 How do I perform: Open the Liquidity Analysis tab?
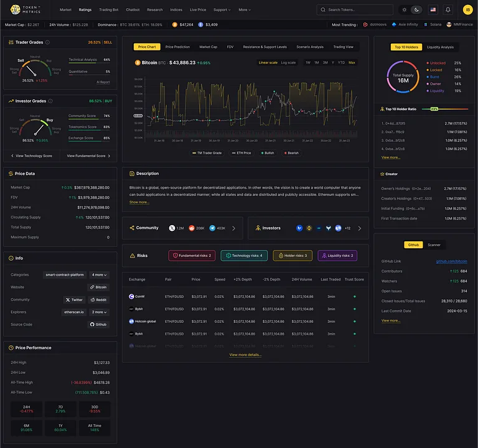click(440, 47)
